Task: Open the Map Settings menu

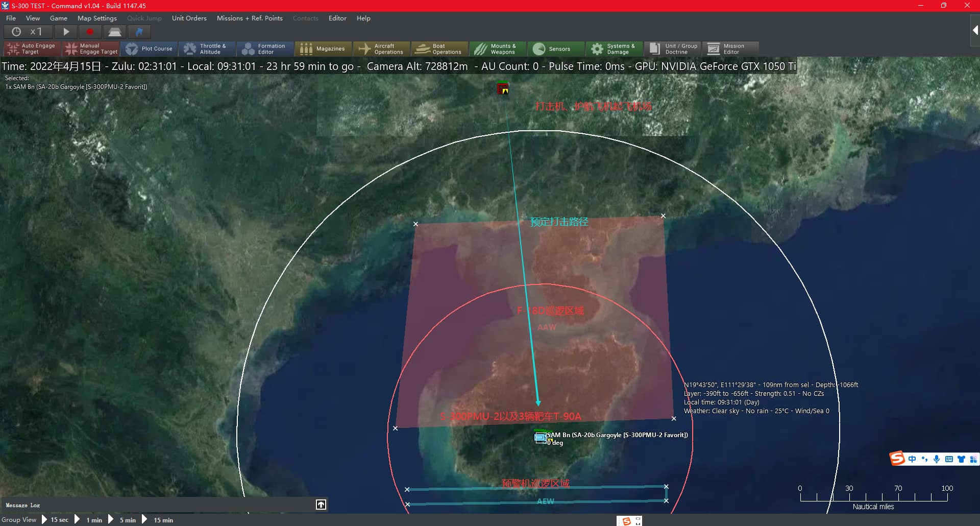Action: pos(97,18)
